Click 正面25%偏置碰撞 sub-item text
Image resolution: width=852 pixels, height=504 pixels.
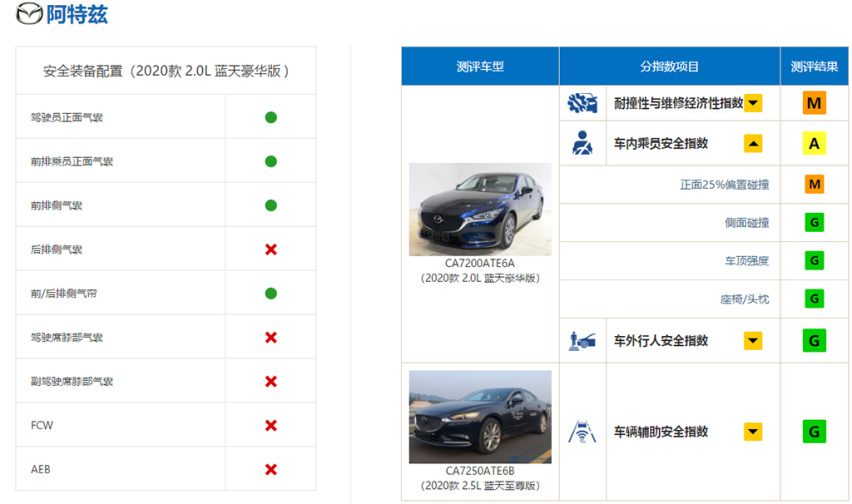[x=724, y=185]
